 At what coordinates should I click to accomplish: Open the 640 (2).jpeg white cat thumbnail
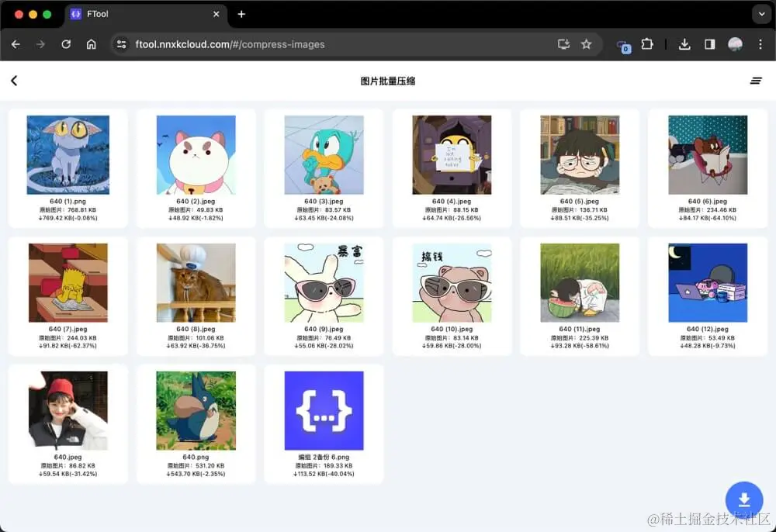[196, 155]
